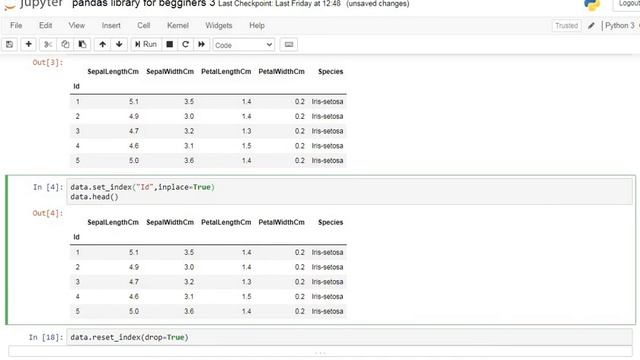The image size is (640, 360).
Task: Click SepalLengthCm header in Out[4] table
Action: [x=113, y=222]
